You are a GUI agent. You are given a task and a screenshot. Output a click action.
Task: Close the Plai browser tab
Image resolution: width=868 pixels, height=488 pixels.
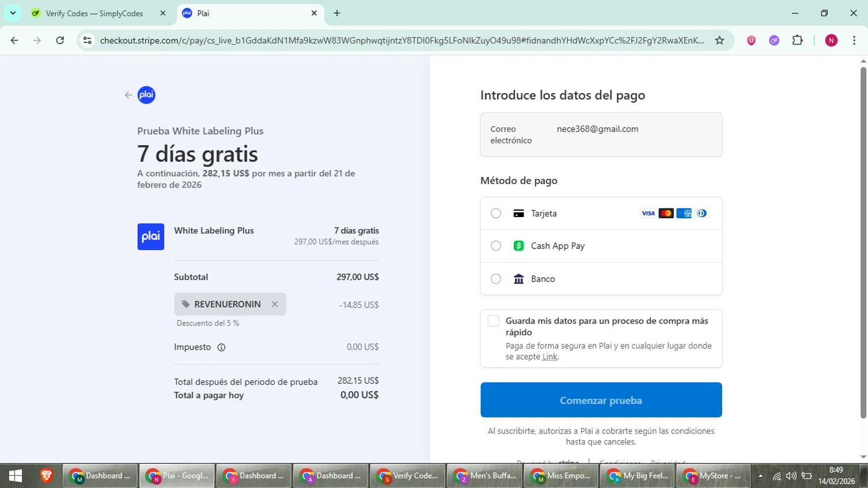point(314,13)
